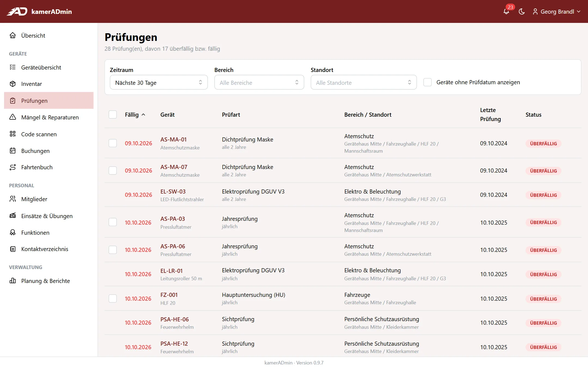Viewport: 588px width, 368px height.
Task: Open the Code scannen QR icon
Action: pos(13,134)
